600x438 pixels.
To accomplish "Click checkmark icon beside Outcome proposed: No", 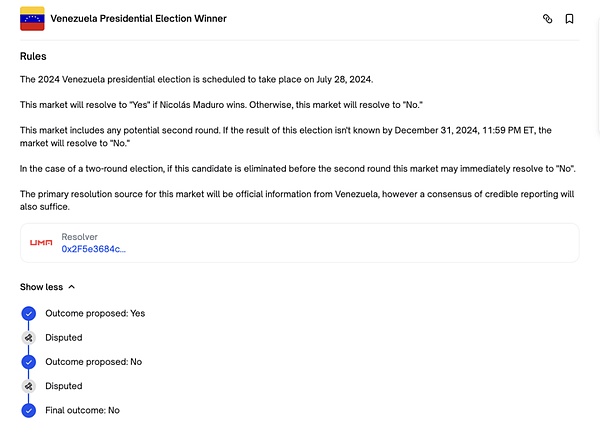I will (29, 362).
